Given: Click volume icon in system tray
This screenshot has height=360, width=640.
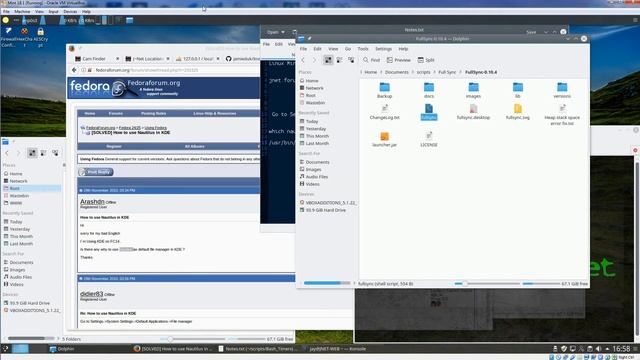Looking at the screenshot, I should tap(598, 349).
